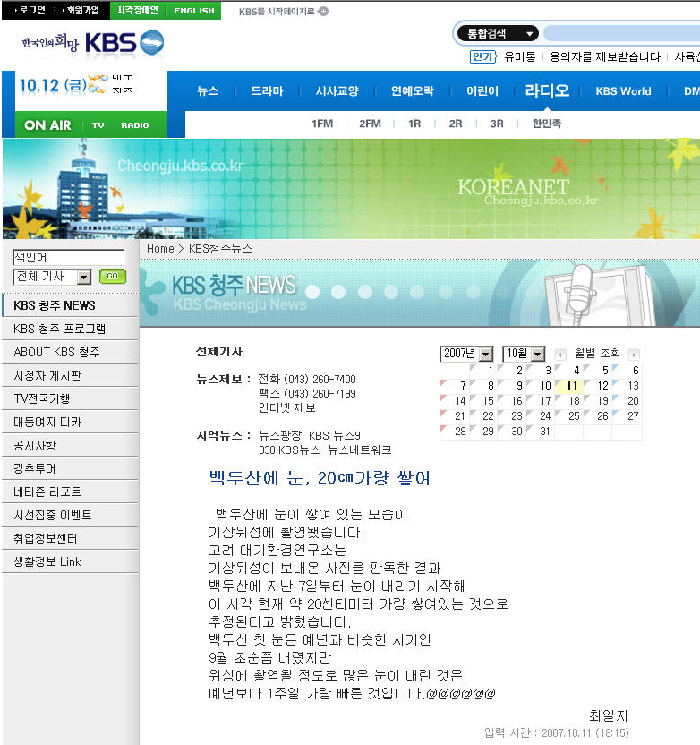Viewport: 700px width, 745px height.
Task: Click the green GO search button
Action: point(113,276)
